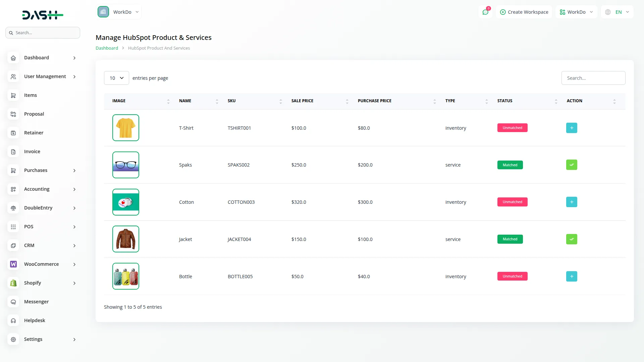This screenshot has width=644, height=362.
Task: Click the Create Workspace button
Action: (x=524, y=12)
